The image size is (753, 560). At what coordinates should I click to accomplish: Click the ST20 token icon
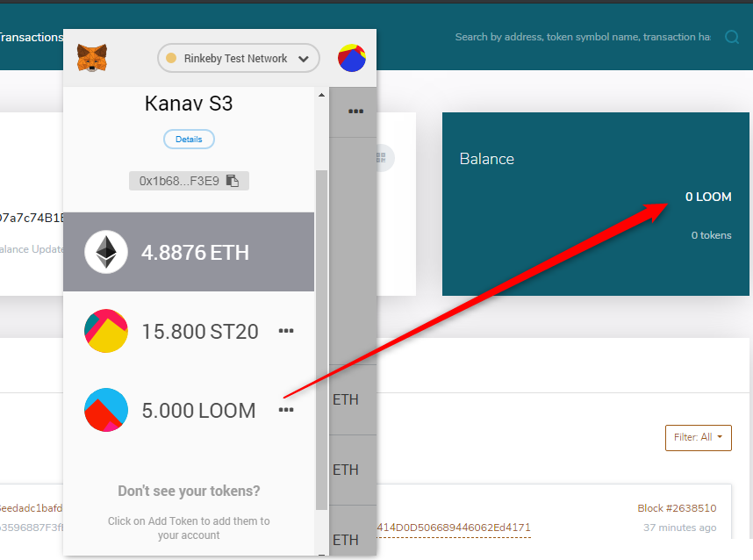(105, 331)
